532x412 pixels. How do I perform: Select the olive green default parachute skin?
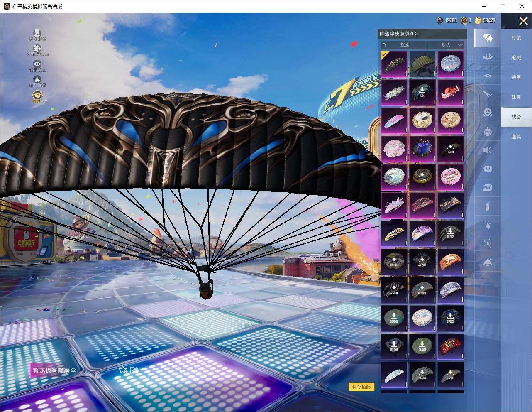point(422,64)
